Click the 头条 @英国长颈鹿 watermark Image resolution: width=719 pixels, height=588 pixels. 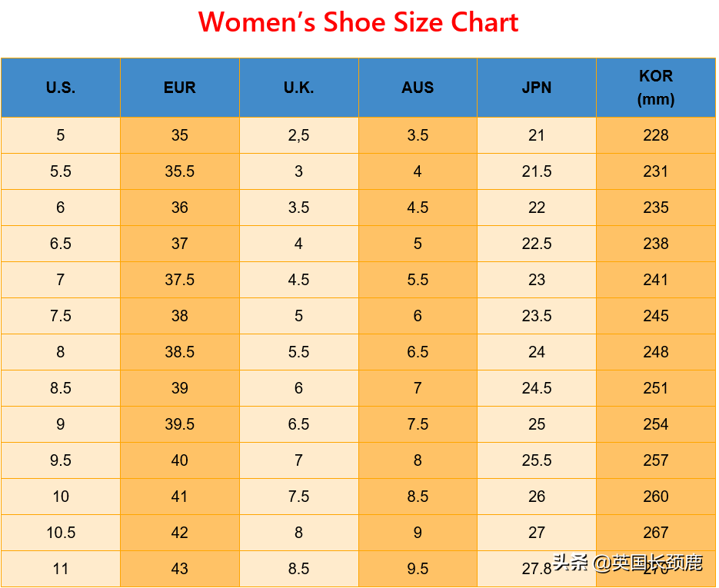(x=627, y=563)
